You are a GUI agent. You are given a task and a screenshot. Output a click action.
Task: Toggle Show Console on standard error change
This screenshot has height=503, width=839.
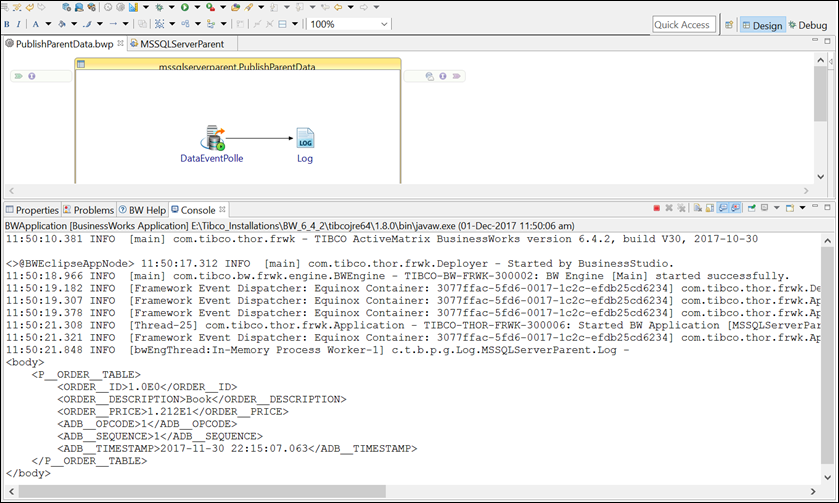[736, 208]
